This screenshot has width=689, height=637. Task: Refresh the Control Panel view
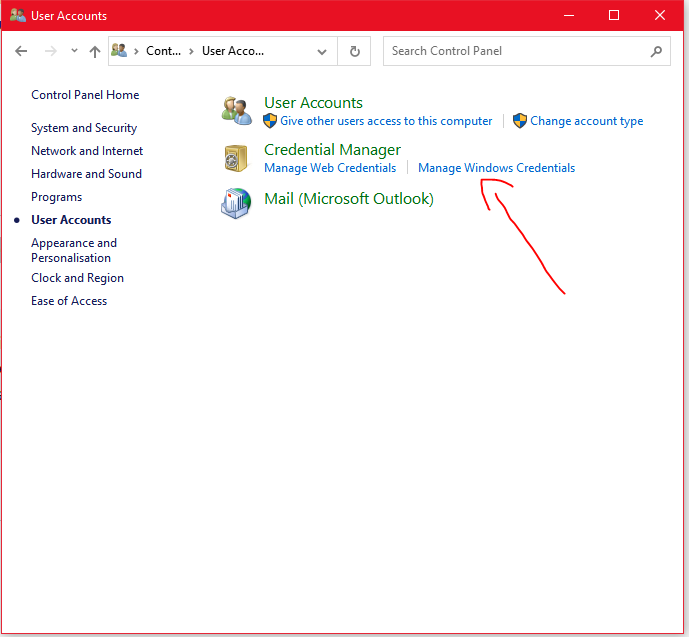[354, 51]
